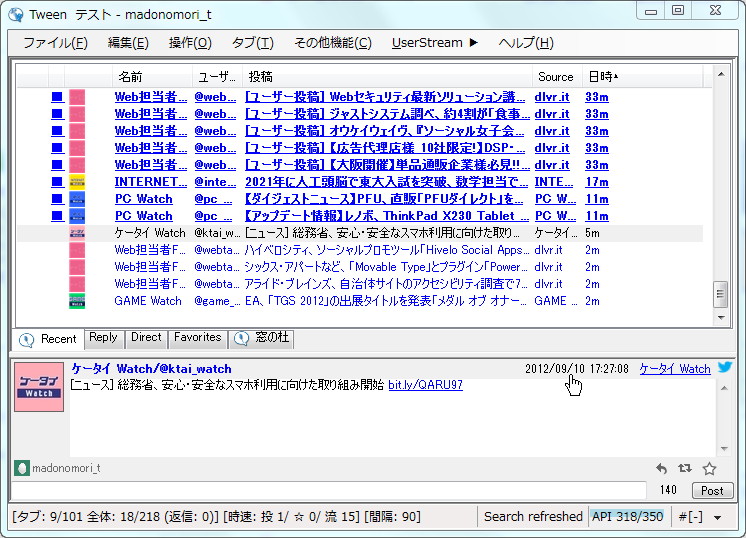Click timeline list scroll down arrow

(721, 317)
